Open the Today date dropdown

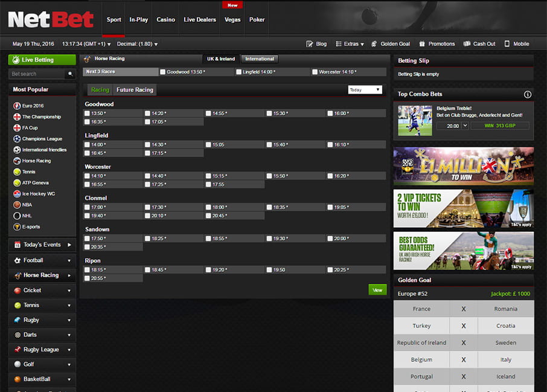(365, 90)
